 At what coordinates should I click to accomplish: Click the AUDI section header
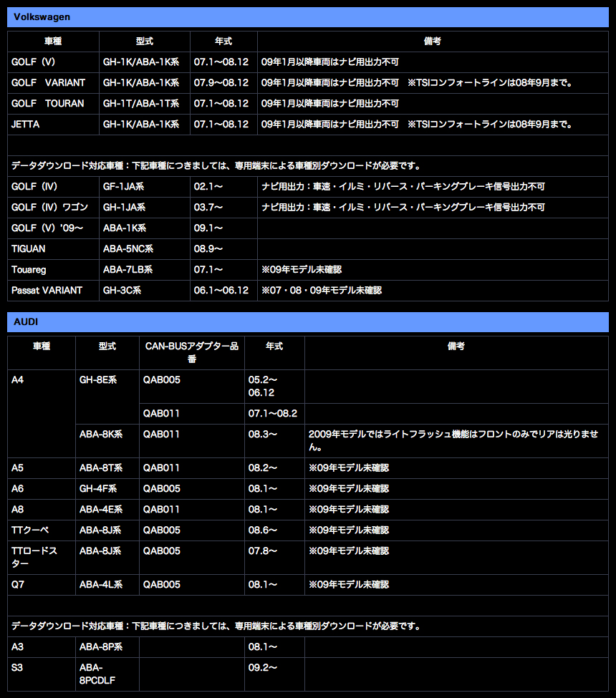pos(308,322)
